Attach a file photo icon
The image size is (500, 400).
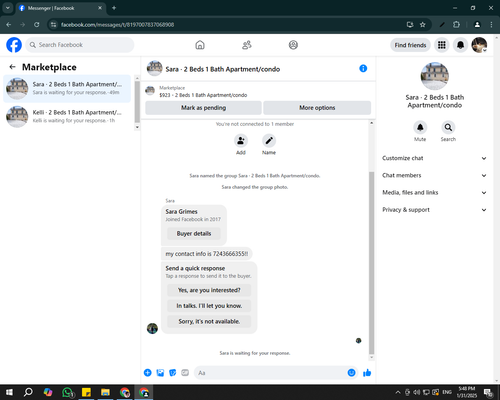tap(160, 373)
